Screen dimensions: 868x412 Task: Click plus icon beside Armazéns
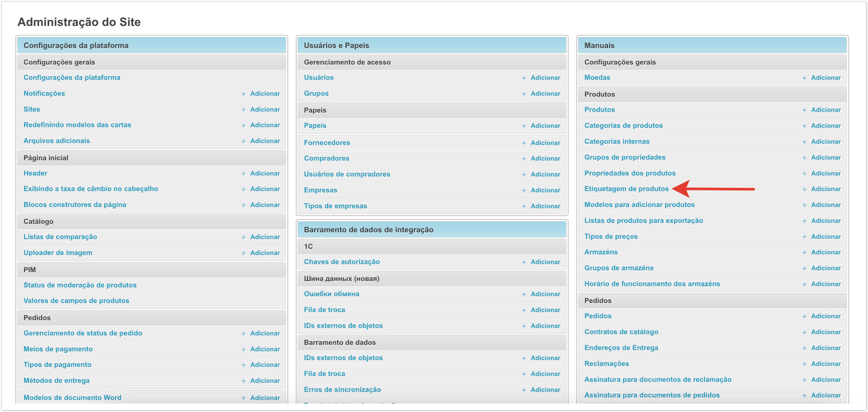tap(804, 253)
